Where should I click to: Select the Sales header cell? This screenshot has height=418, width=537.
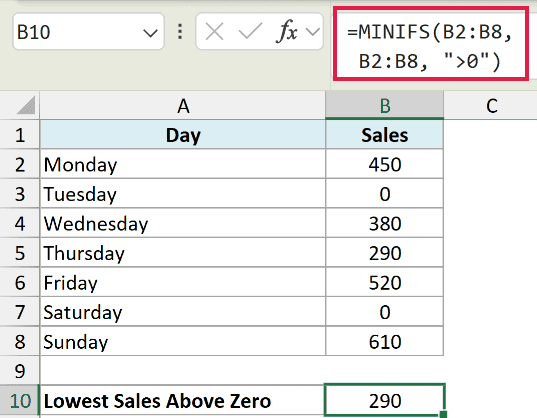pyautogui.click(x=384, y=135)
